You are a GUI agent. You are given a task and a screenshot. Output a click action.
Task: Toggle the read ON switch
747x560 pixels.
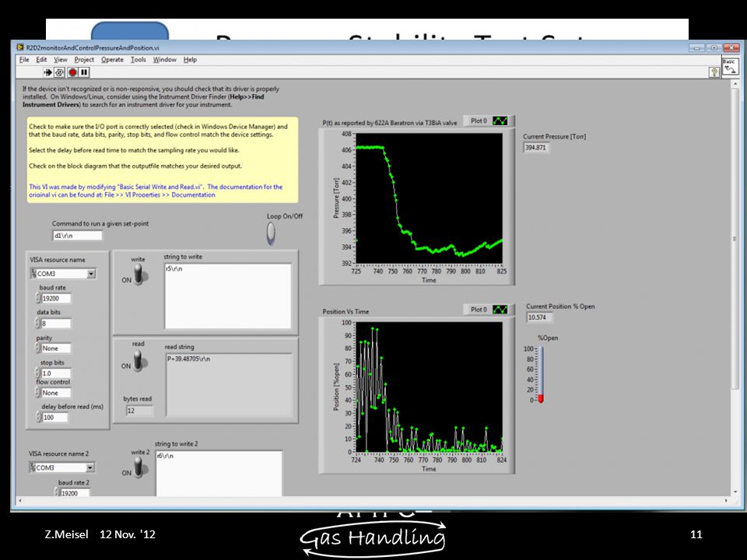click(138, 360)
